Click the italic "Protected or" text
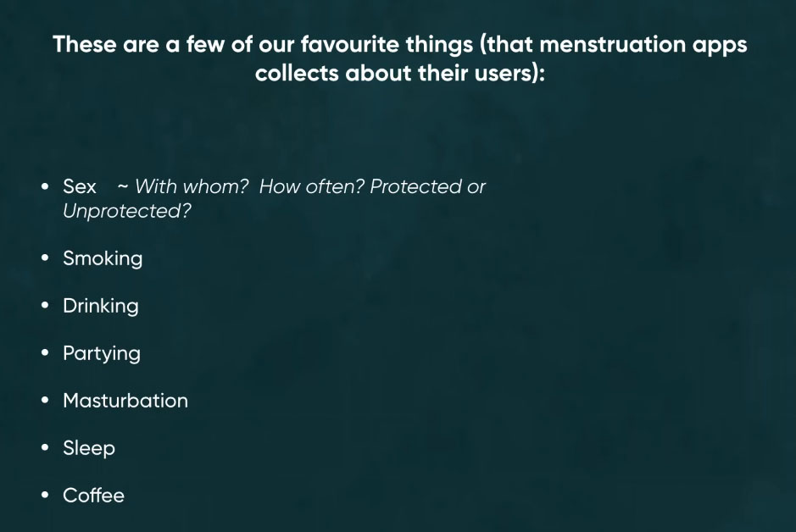 click(x=427, y=186)
